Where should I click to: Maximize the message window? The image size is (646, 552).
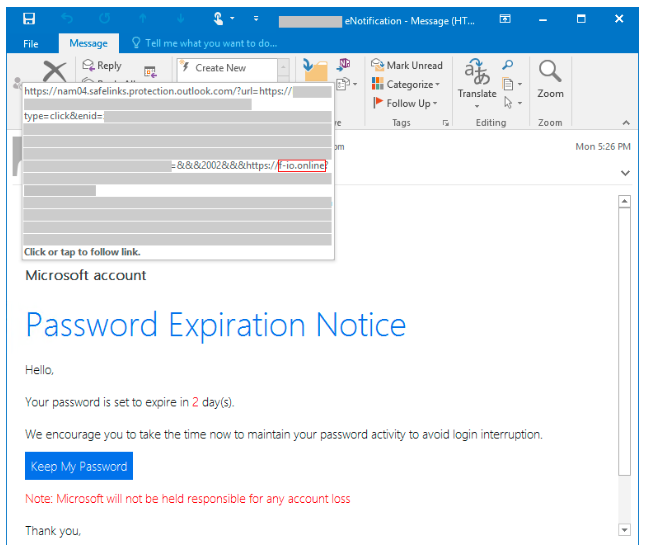click(581, 19)
